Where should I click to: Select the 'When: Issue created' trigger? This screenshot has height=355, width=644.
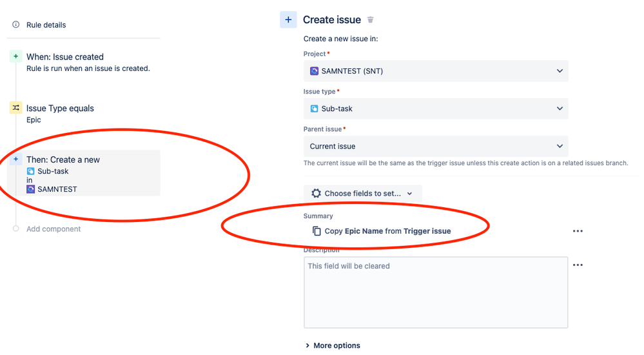(x=65, y=57)
